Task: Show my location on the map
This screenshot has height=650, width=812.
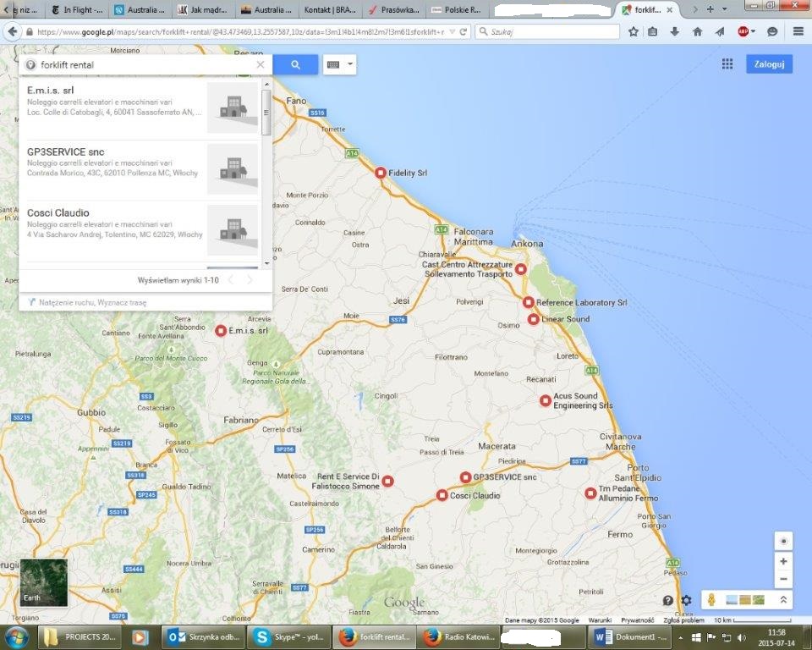Action: [x=783, y=541]
